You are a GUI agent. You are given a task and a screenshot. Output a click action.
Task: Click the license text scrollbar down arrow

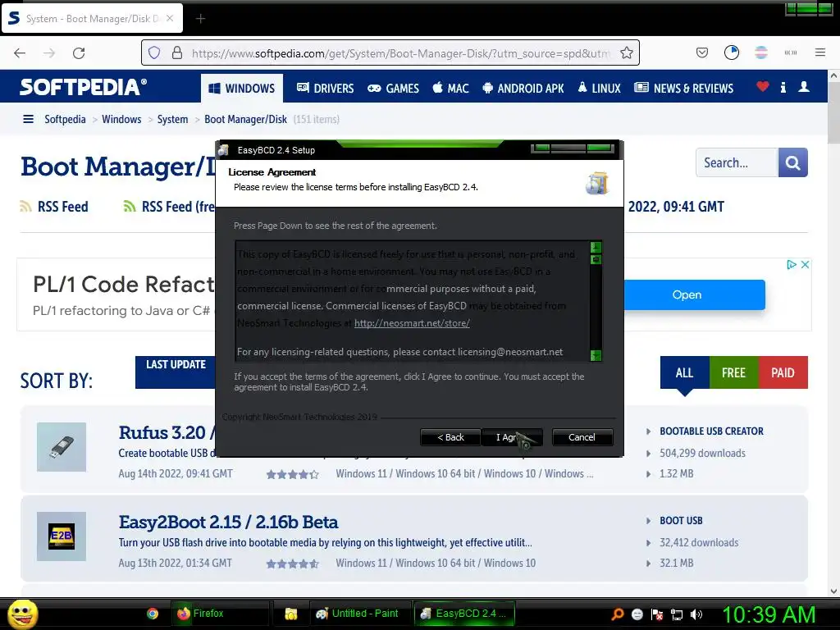[596, 355]
